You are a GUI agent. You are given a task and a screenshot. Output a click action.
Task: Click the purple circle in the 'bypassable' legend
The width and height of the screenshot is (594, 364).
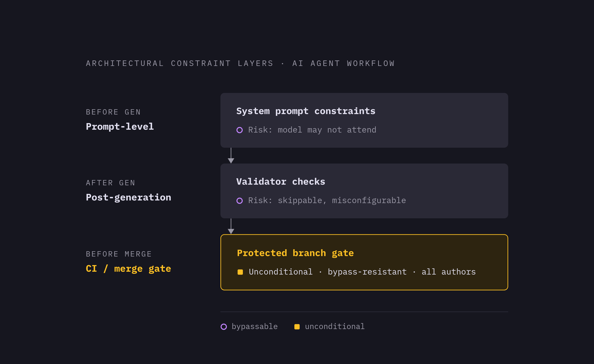click(x=224, y=327)
